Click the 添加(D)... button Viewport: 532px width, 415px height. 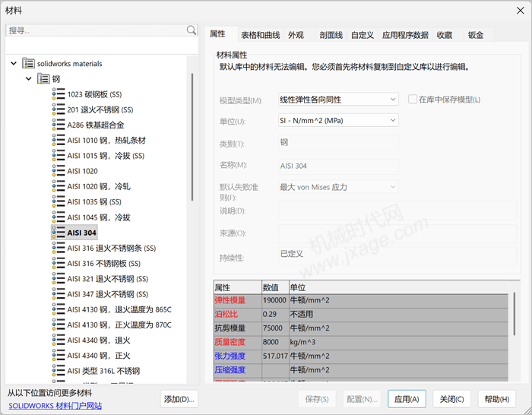pos(179,399)
